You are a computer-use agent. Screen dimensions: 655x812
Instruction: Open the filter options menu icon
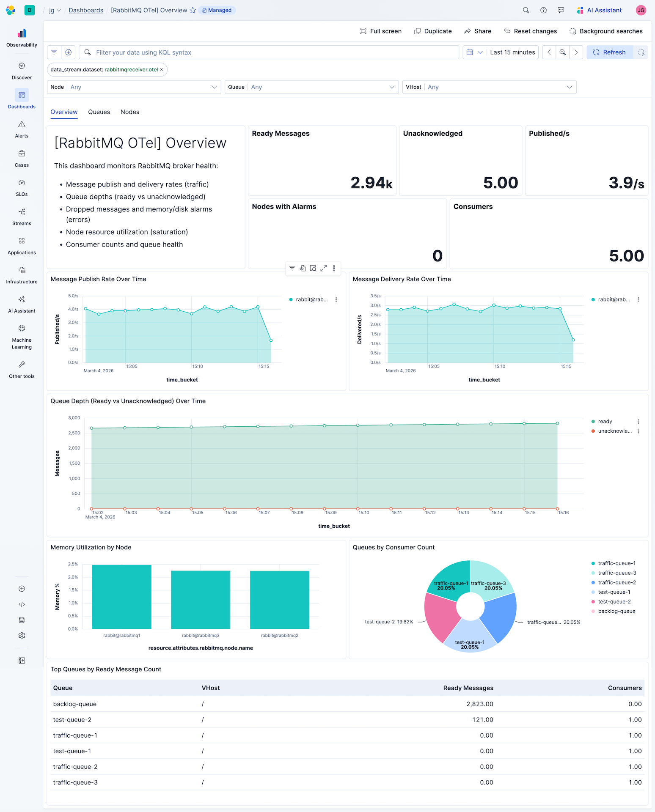pos(54,52)
